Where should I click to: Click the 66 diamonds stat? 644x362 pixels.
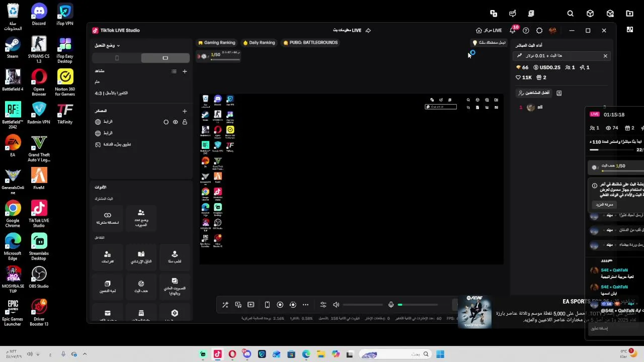tap(522, 67)
